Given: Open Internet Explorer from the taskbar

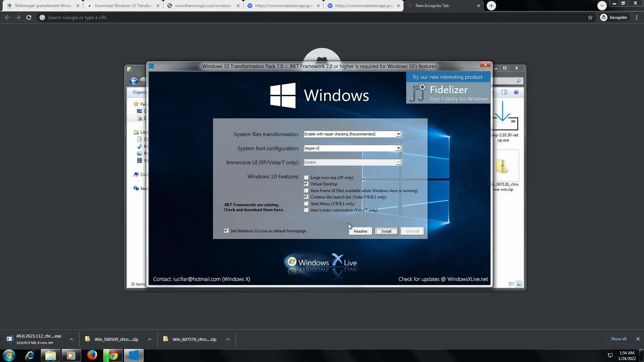Looking at the screenshot, I should click(x=30, y=355).
